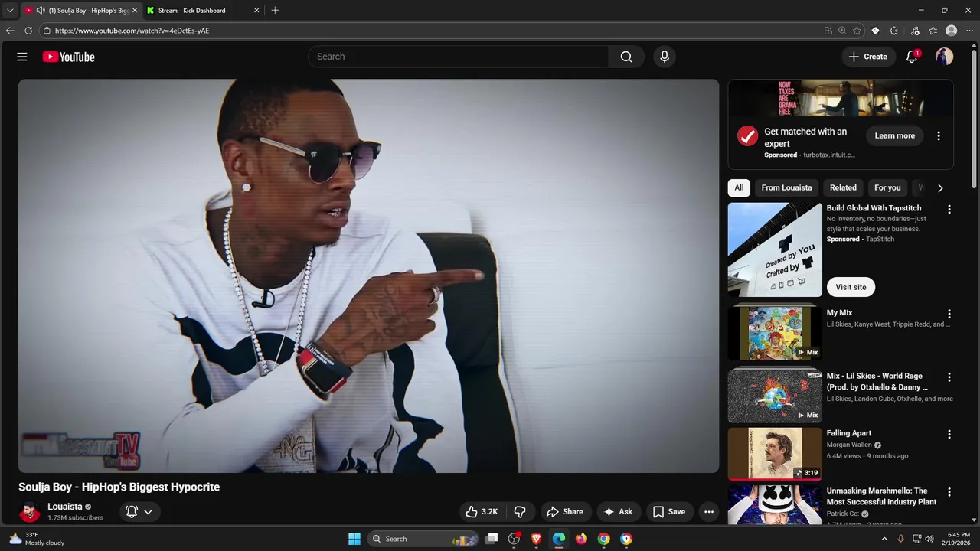Open the Create button menu

[867, 57]
